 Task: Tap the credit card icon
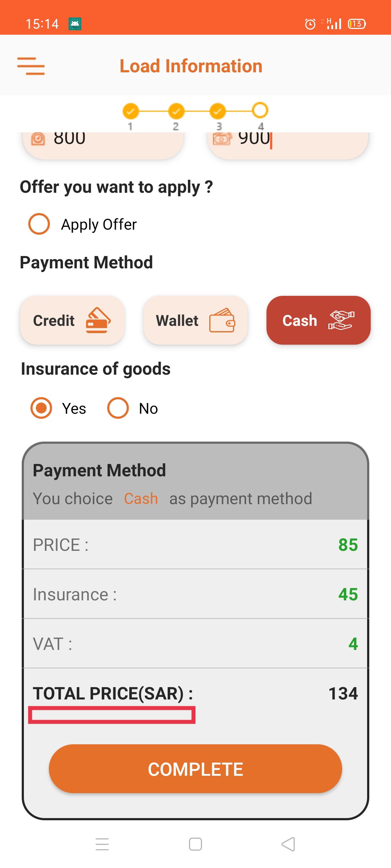[98, 320]
